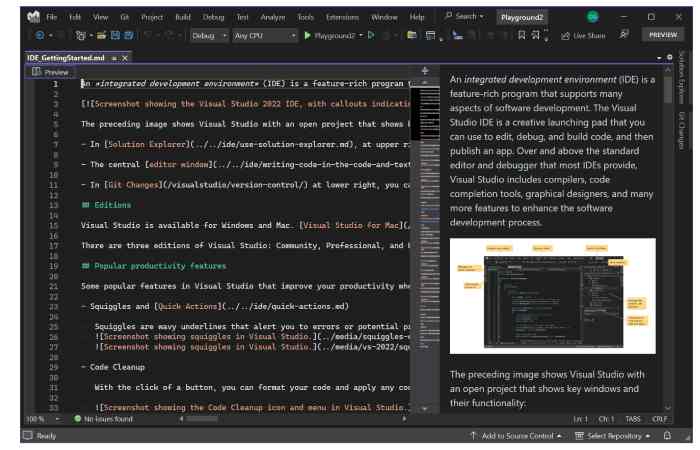Toggle a bookmark with the bookmark icon
This screenshot has height=450, width=700.
(x=521, y=35)
